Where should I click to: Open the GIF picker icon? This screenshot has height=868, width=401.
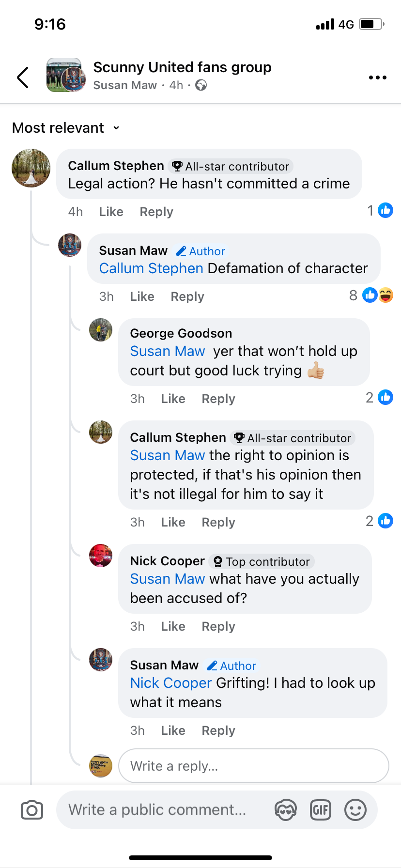(321, 810)
